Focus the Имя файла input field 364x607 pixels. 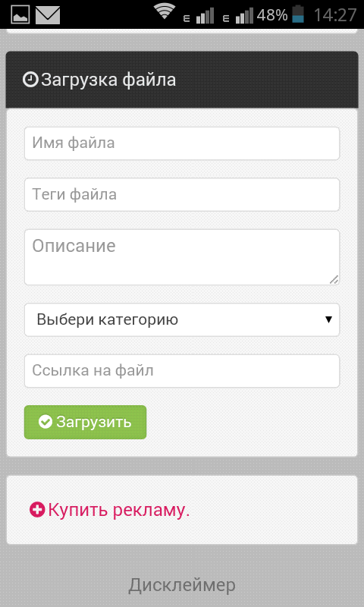pyautogui.click(x=182, y=143)
